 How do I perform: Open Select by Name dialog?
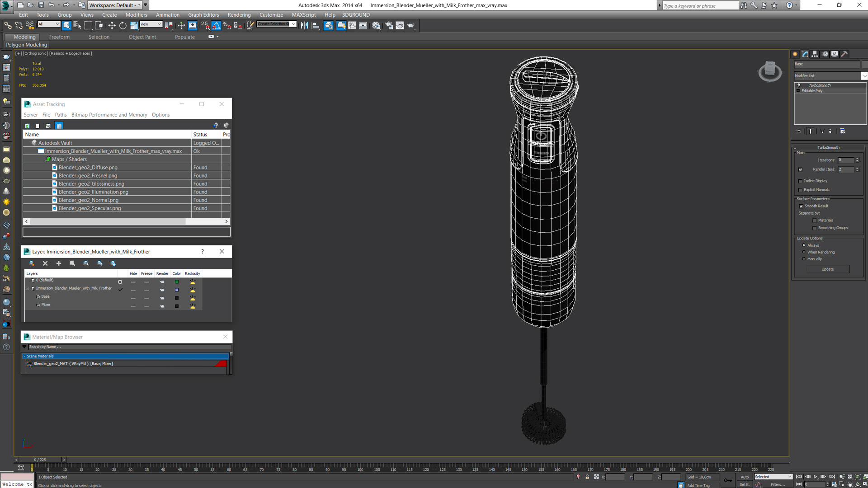77,25
